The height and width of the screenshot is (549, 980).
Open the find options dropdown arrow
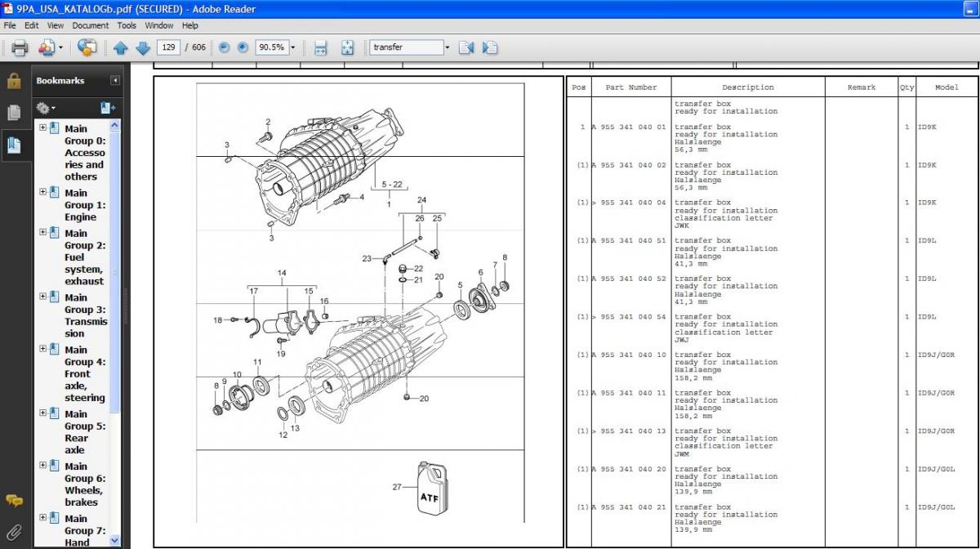[x=448, y=47]
